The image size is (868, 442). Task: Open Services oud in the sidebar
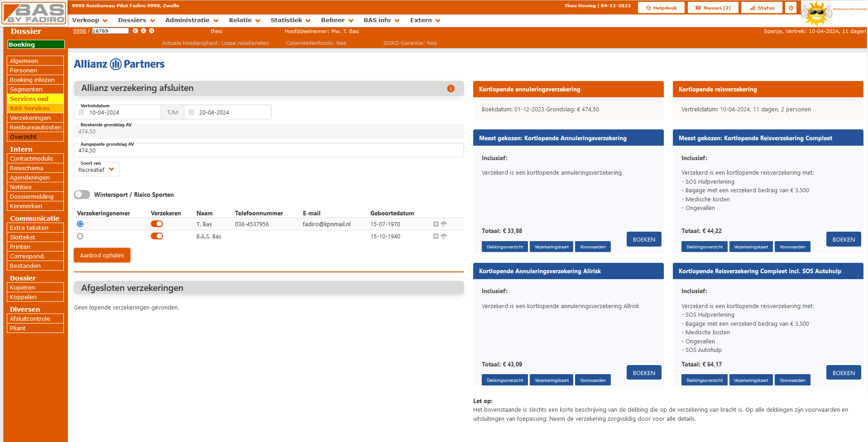point(35,99)
